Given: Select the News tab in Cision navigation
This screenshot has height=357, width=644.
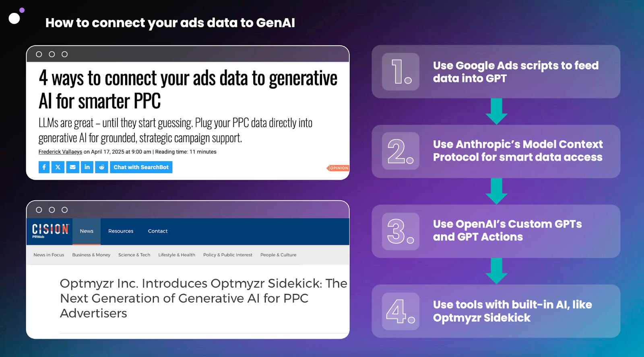Looking at the screenshot, I should pyautogui.click(x=87, y=231).
